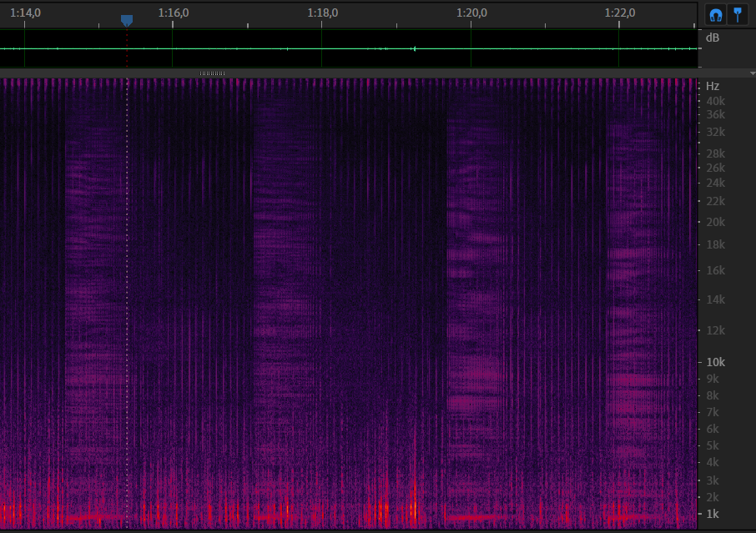Image resolution: width=756 pixels, height=533 pixels.
Task: Click the 22k frequency scale mark
Action: click(715, 202)
